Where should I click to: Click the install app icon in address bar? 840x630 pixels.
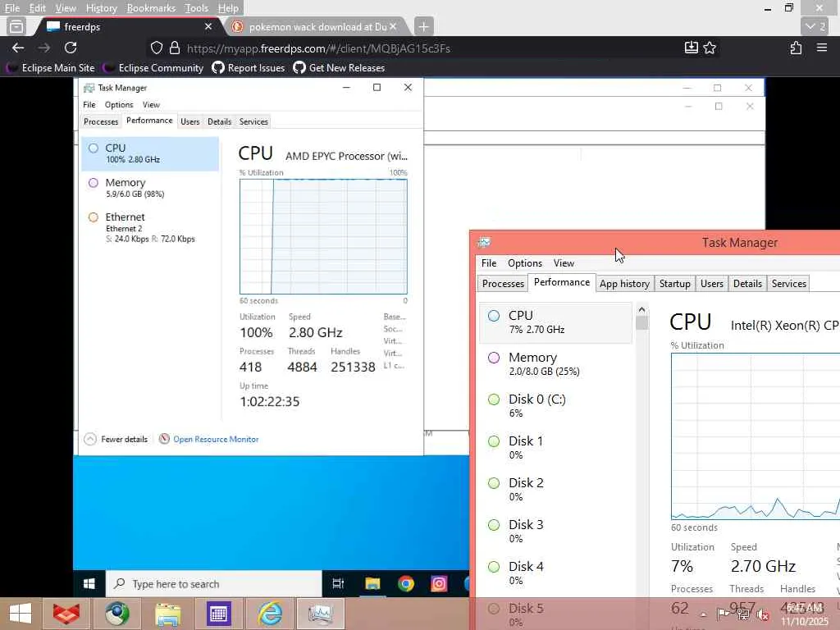tap(691, 48)
